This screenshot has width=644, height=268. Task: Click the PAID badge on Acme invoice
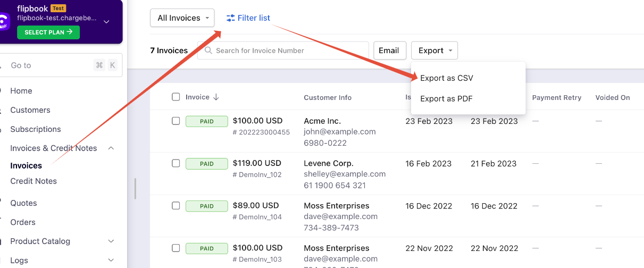[207, 121]
